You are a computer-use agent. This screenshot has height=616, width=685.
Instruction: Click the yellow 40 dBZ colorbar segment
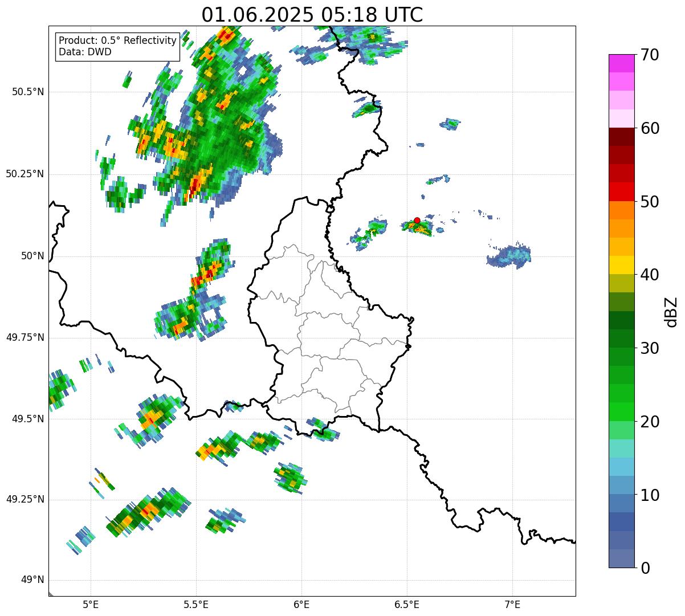pos(621,265)
